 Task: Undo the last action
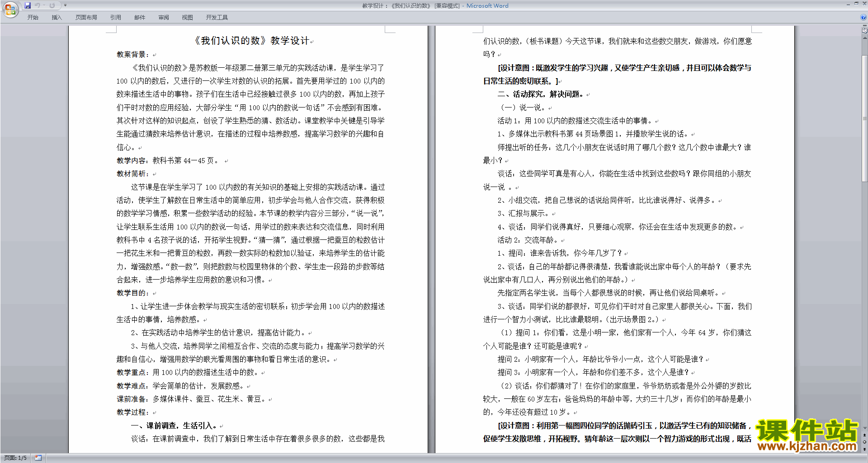tap(38, 5)
